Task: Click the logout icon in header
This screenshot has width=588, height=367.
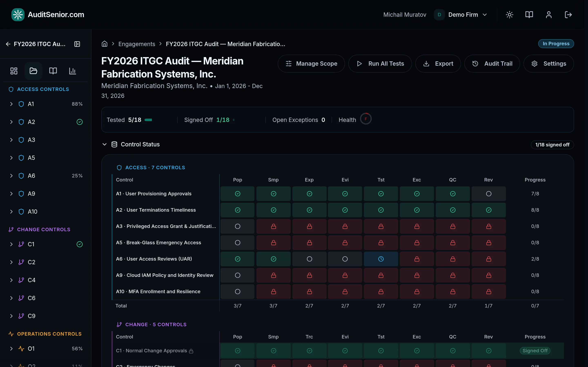Action: coord(568,14)
